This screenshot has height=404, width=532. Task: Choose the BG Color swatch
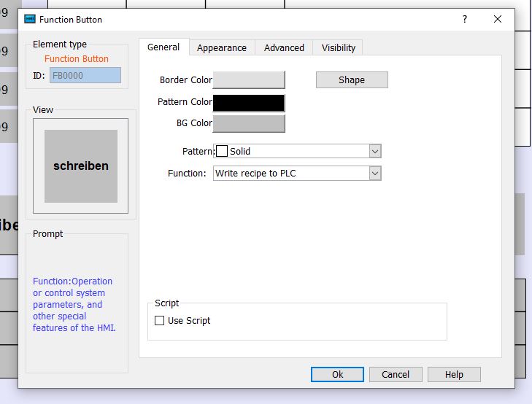[248, 123]
